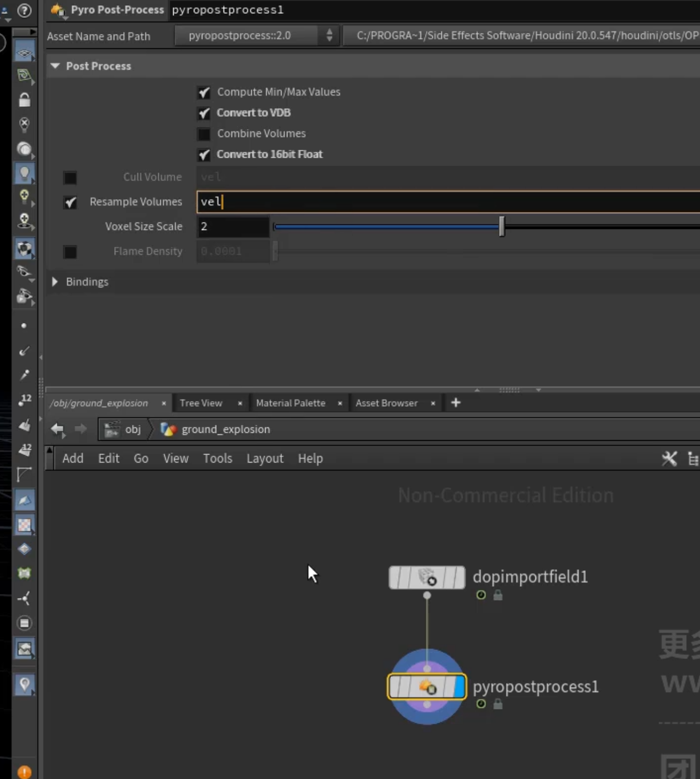This screenshot has height=779, width=700.
Task: Click the map pin icon in left toolbar
Action: [x=24, y=684]
